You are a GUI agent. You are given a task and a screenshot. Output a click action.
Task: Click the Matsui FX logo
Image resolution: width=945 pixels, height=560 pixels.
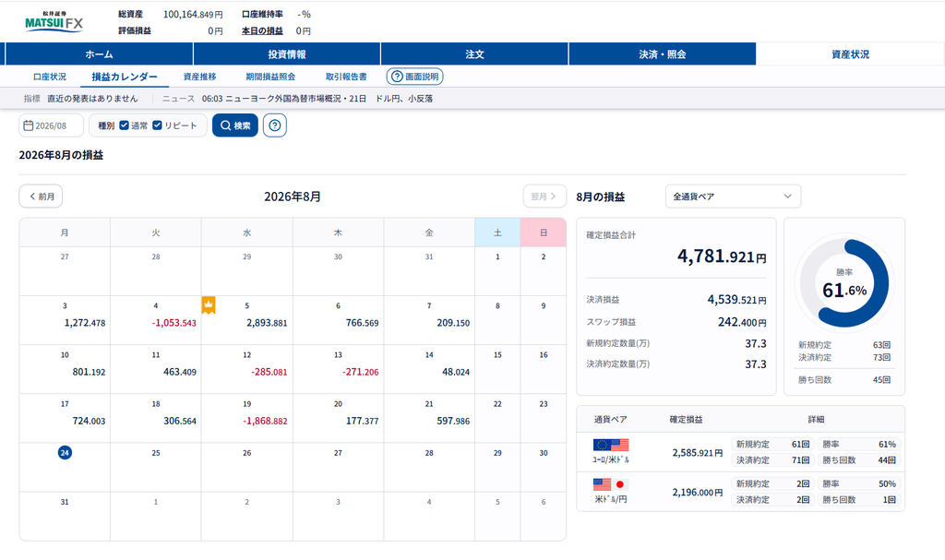(54, 21)
